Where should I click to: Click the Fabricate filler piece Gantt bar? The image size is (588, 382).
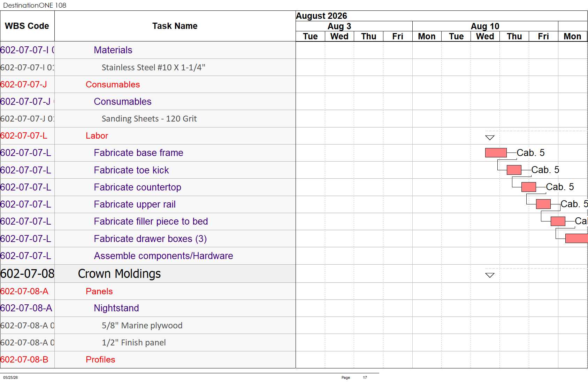click(558, 221)
